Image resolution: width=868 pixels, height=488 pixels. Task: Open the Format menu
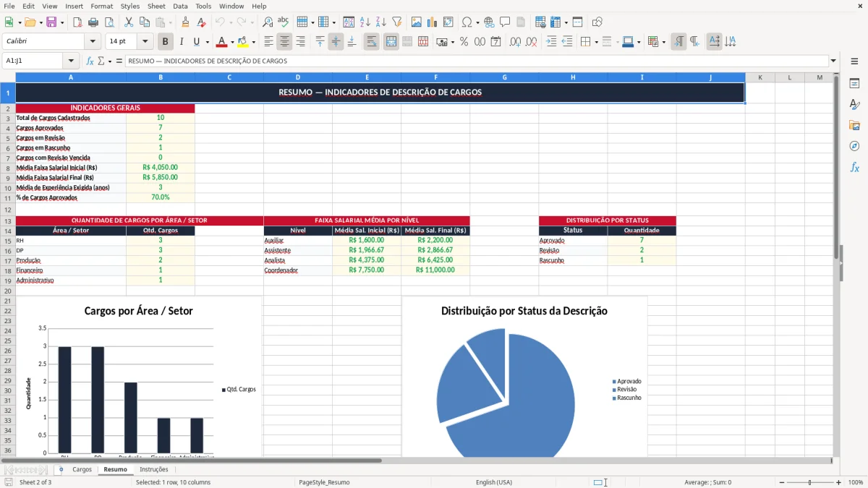coord(101,6)
